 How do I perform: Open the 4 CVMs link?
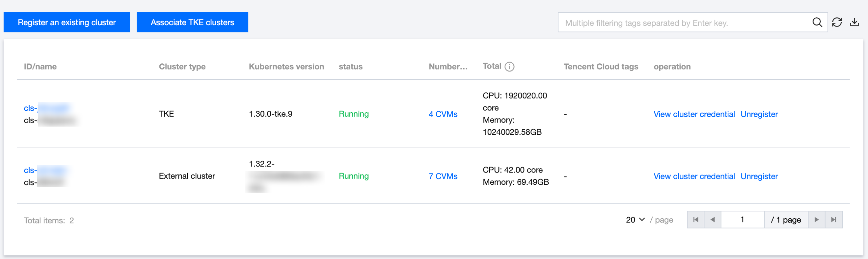tap(443, 114)
